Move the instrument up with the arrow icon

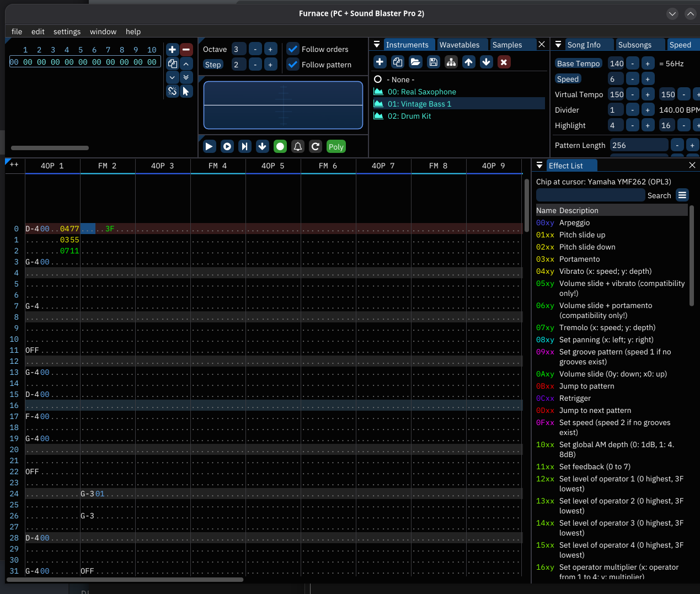pyautogui.click(x=469, y=62)
